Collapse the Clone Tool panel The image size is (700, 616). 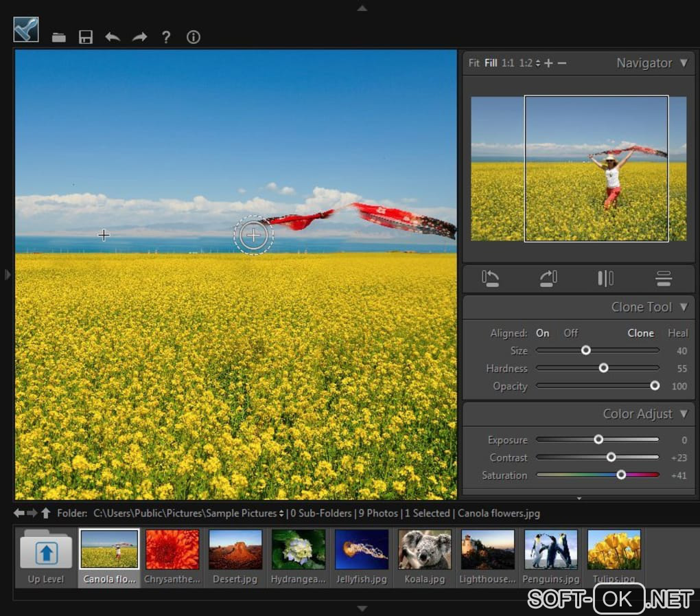point(683,307)
